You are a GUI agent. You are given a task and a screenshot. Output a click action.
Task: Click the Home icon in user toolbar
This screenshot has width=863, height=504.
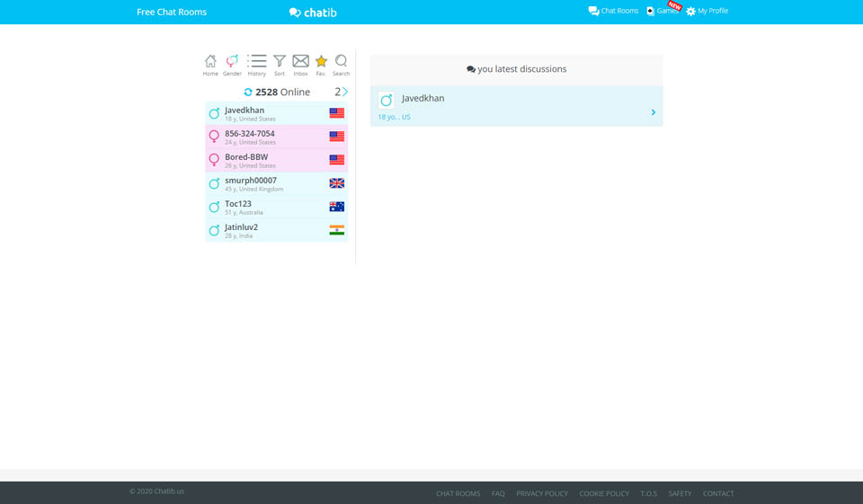point(210,62)
